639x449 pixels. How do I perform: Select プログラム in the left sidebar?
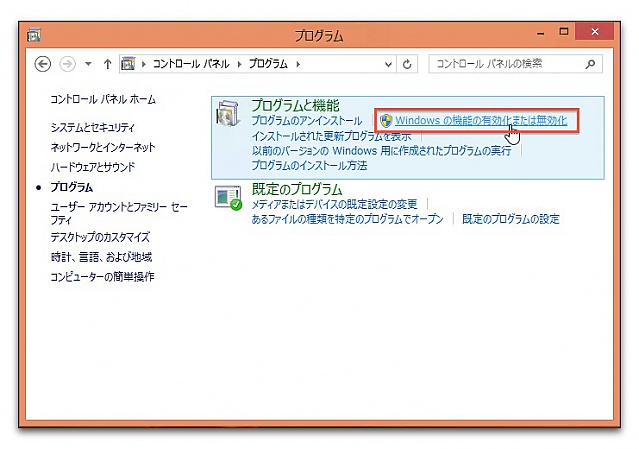tap(72, 187)
